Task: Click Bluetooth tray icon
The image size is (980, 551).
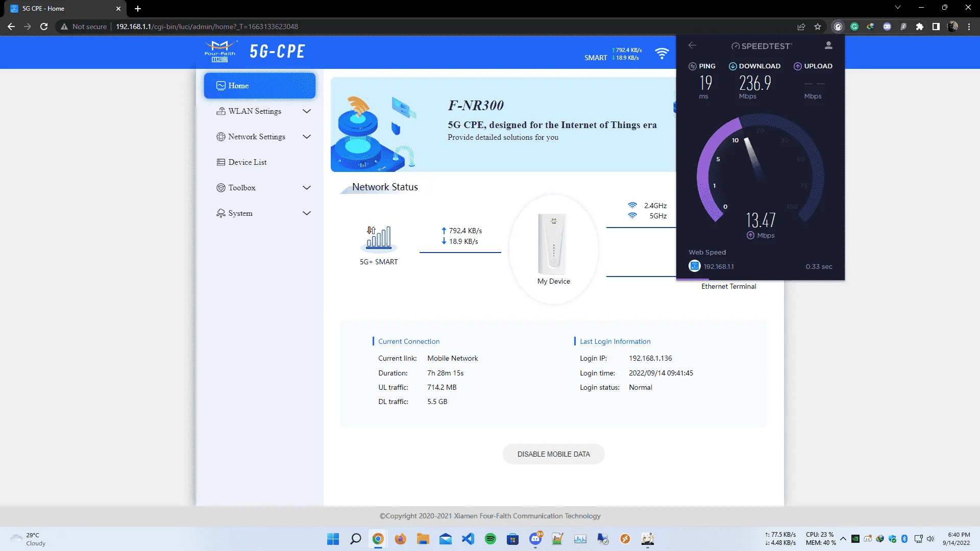Action: (904, 539)
